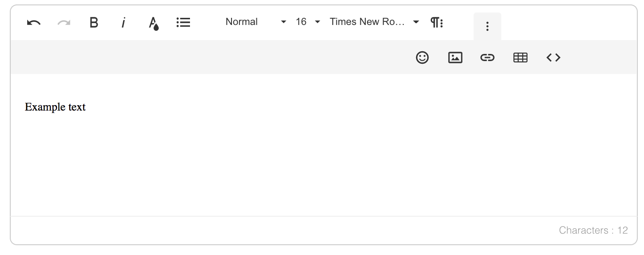Open the paragraph options menu
644x255 pixels.
click(437, 22)
